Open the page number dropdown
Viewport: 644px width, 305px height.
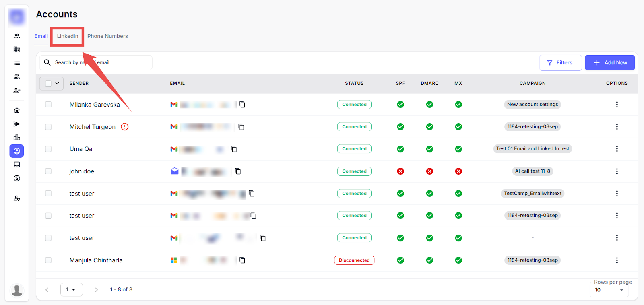click(x=71, y=289)
